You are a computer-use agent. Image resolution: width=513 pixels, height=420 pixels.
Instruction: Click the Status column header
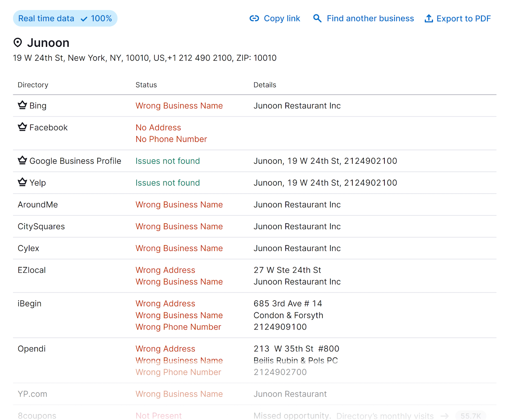click(146, 85)
